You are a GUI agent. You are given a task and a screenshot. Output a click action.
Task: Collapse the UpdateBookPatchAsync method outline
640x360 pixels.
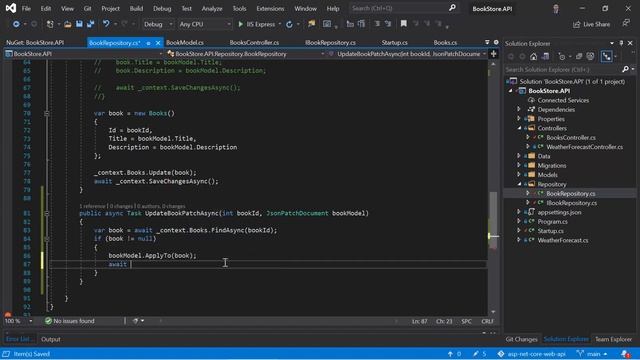coord(47,213)
